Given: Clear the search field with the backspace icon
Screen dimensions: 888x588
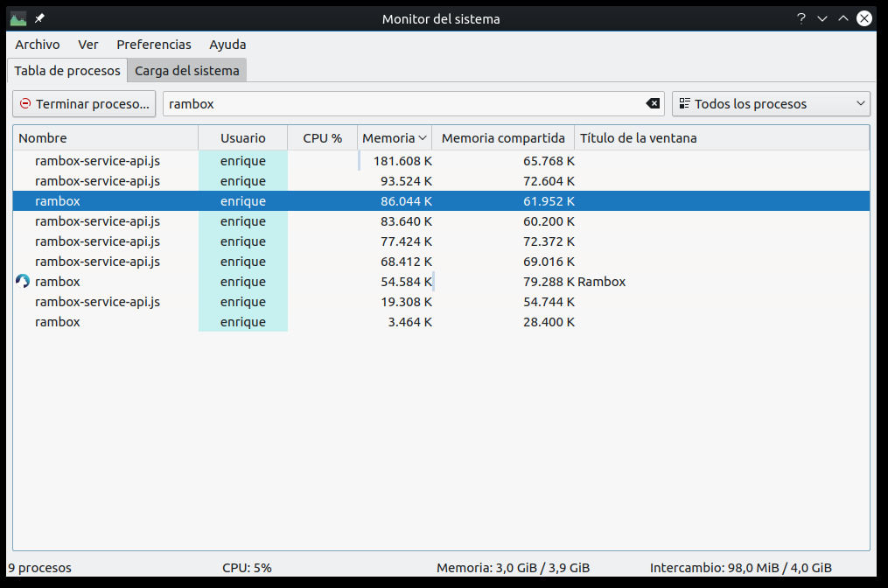Looking at the screenshot, I should [653, 103].
